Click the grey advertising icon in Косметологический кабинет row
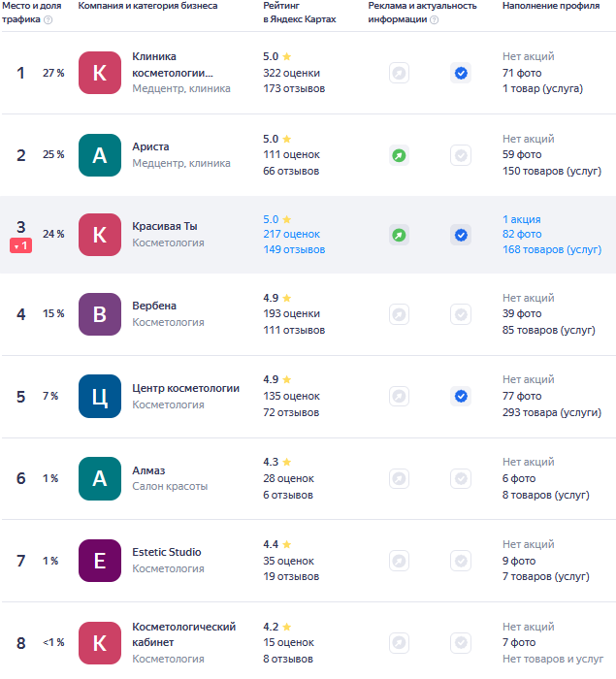The height and width of the screenshot is (679, 616). pyautogui.click(x=399, y=643)
